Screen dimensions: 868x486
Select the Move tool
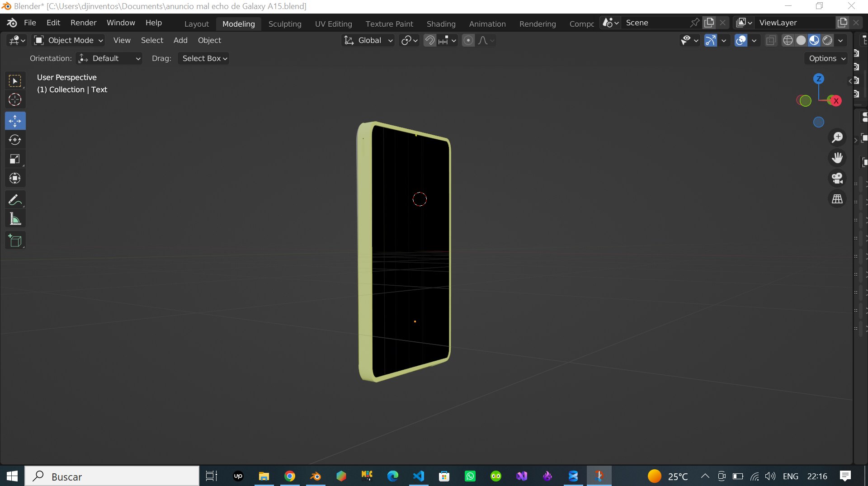[x=15, y=121]
